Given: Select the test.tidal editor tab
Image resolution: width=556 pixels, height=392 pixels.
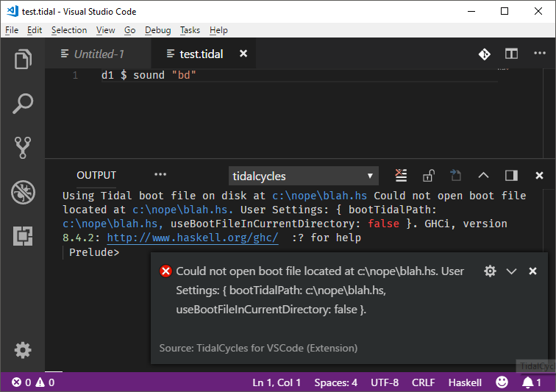Looking at the screenshot, I should [203, 54].
